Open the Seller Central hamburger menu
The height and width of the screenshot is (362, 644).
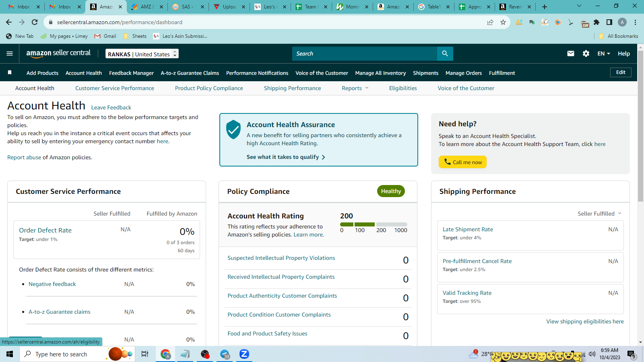pyautogui.click(x=10, y=53)
